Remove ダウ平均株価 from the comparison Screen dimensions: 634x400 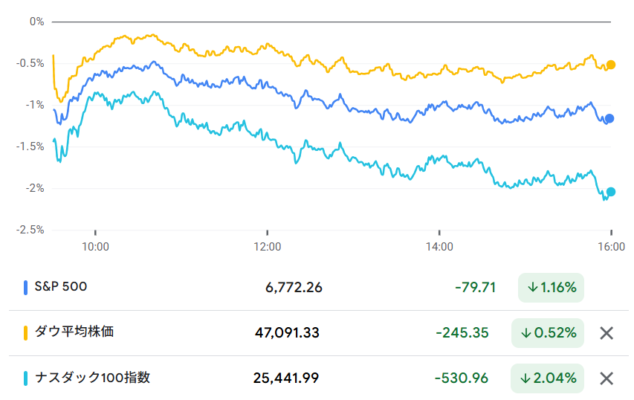click(605, 333)
